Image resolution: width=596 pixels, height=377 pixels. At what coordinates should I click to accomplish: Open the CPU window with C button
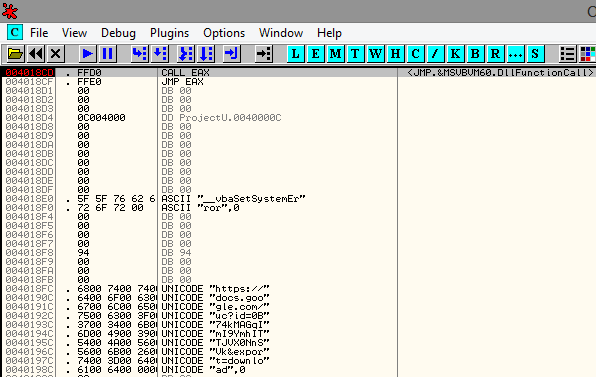click(415, 54)
